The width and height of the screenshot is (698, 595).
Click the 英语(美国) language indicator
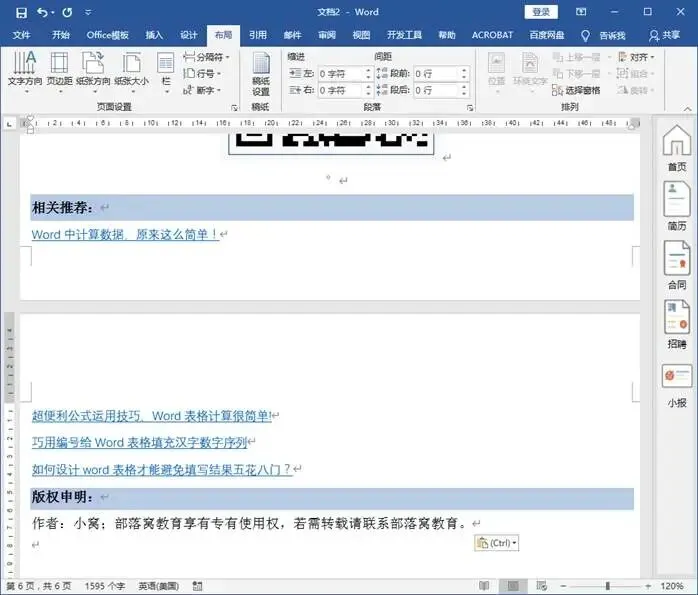[158, 586]
